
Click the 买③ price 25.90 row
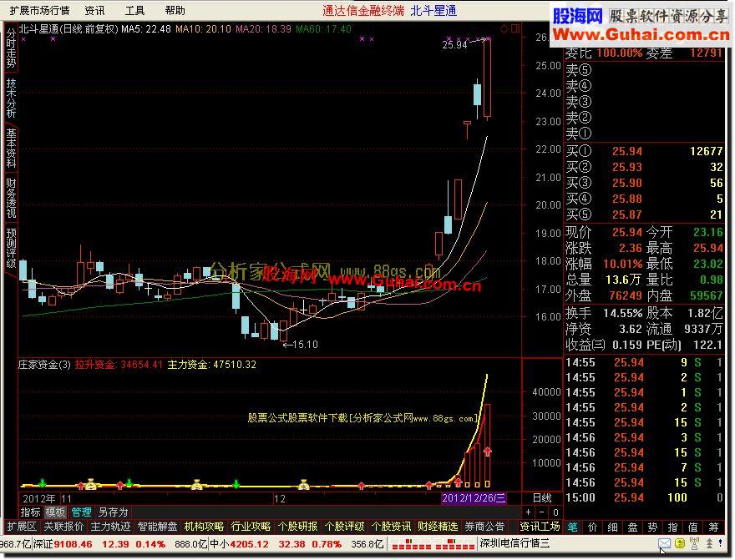point(645,183)
